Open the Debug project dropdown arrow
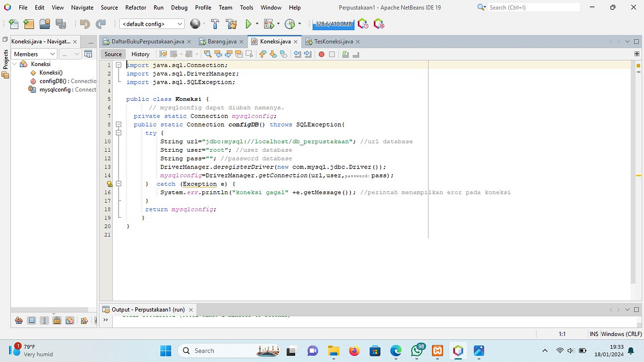This screenshot has height=362, width=644. pos(278,24)
